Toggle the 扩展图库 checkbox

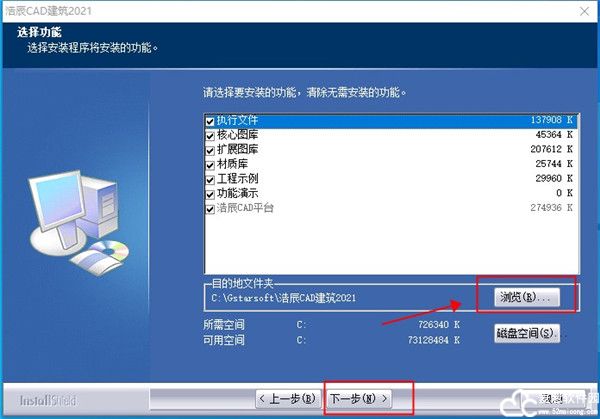[x=210, y=150]
